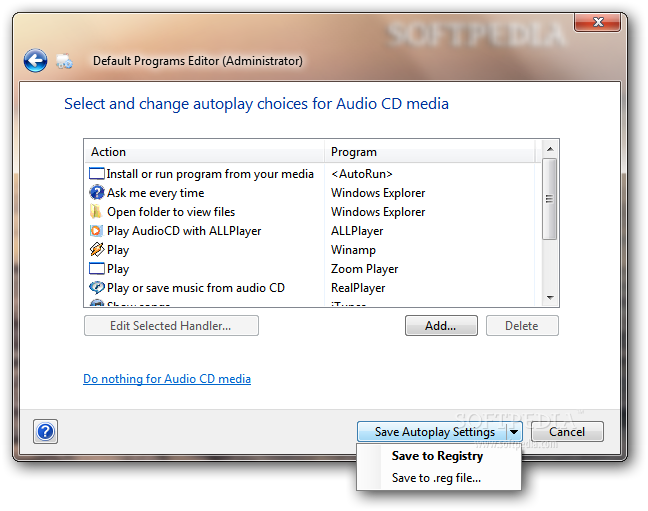
Task: Open the Save Autoplay Settings dropdown arrow
Action: (x=514, y=432)
